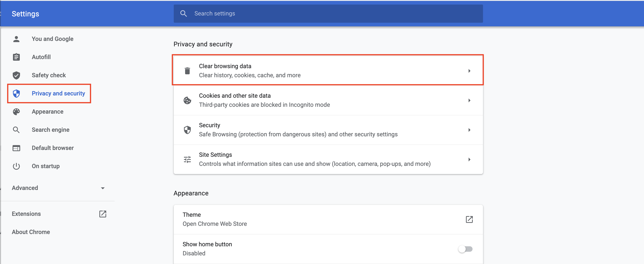The image size is (644, 264).
Task: Click 'Open Chrome Web Store' text
Action: point(215,224)
